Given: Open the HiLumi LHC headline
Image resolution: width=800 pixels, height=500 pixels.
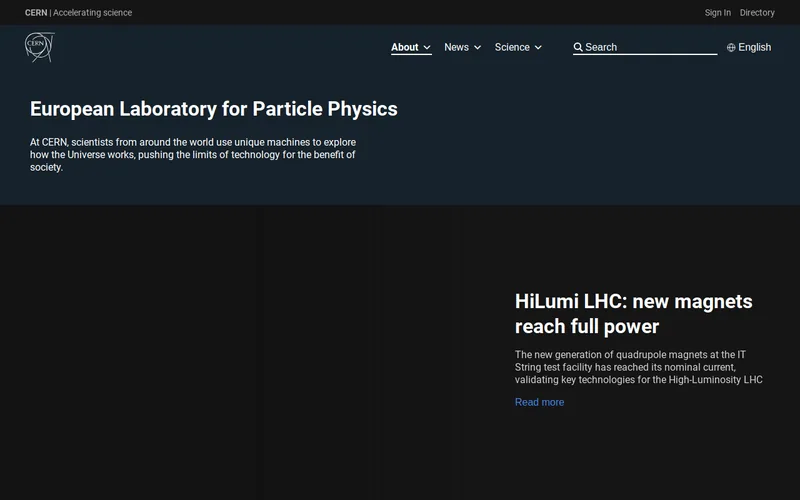Looking at the screenshot, I should coord(633,314).
